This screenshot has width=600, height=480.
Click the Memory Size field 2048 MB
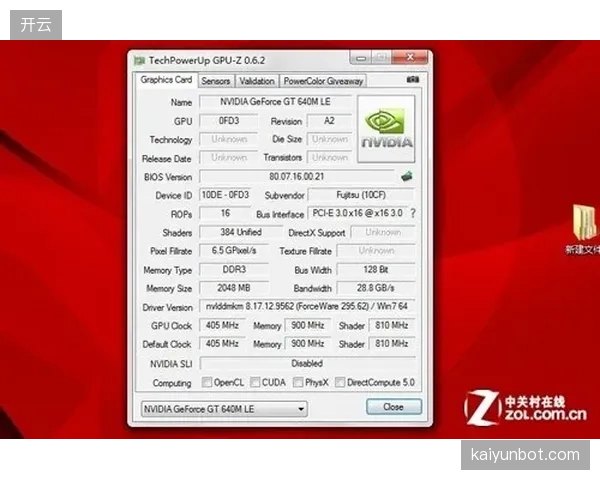tap(233, 288)
